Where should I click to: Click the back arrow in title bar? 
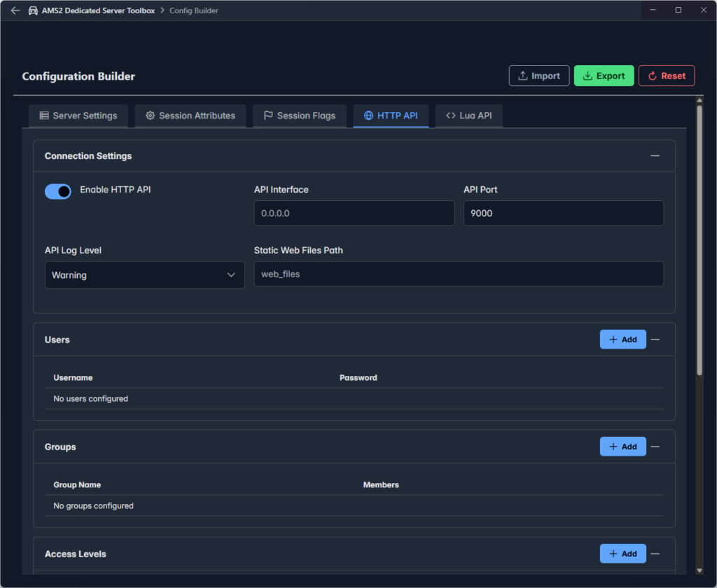pyautogui.click(x=15, y=10)
